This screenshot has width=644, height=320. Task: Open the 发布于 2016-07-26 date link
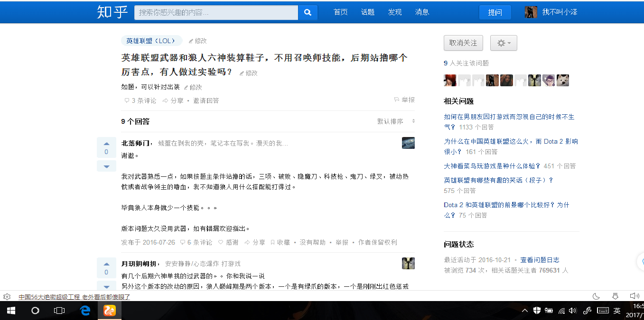tap(148, 242)
